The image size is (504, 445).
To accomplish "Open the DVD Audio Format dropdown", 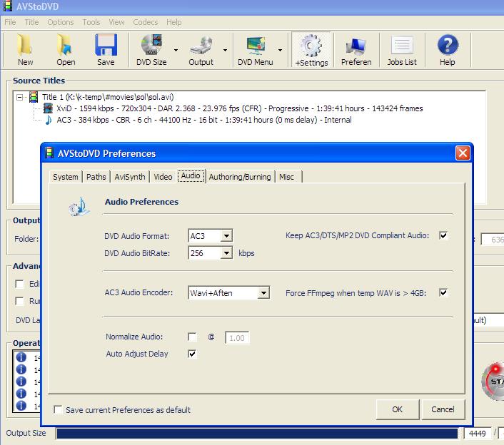I will [x=226, y=236].
